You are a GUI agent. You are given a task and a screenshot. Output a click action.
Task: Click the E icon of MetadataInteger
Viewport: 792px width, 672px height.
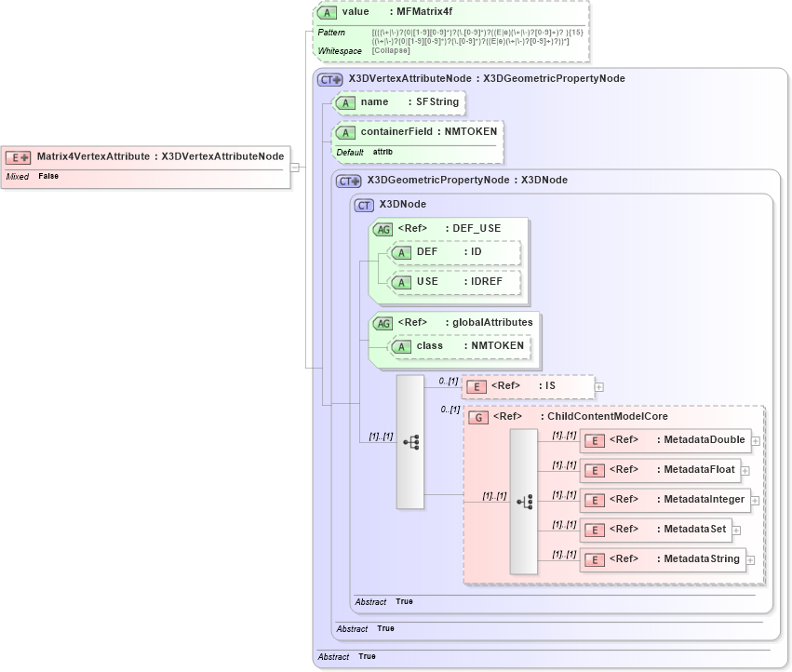[595, 501]
